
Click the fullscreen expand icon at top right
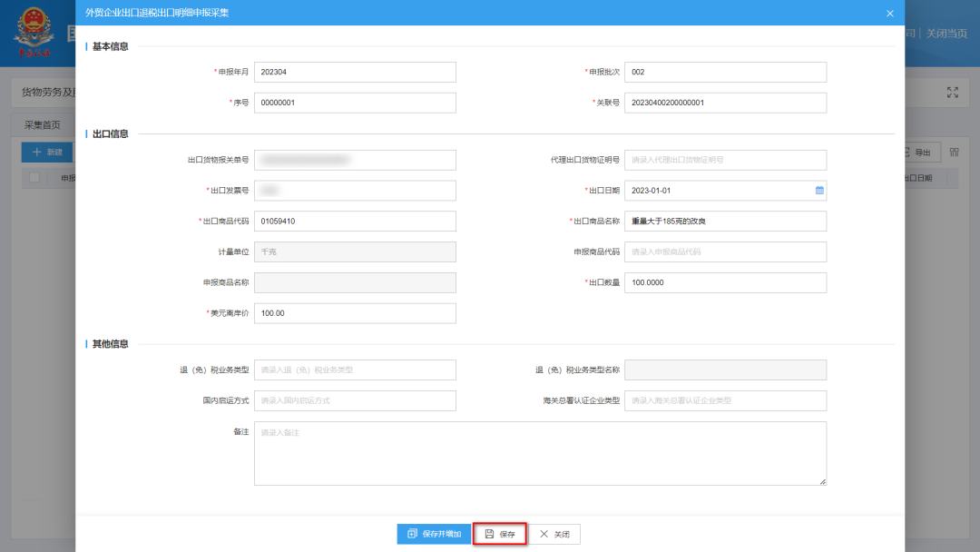click(x=952, y=92)
